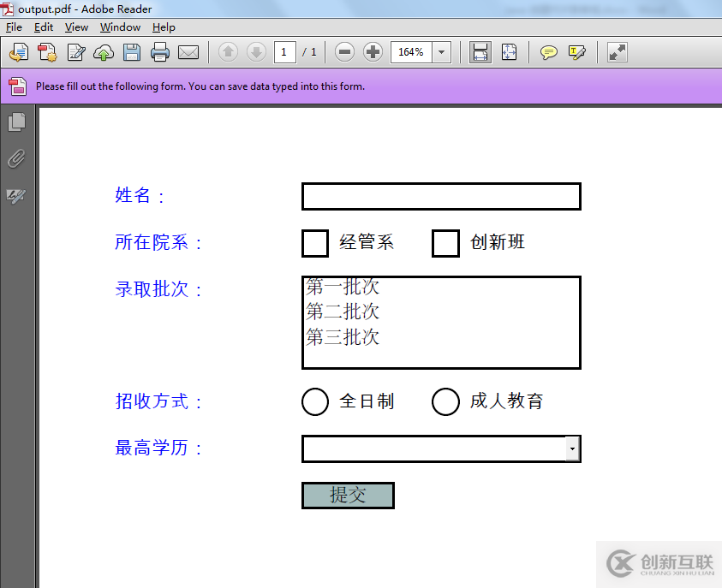This screenshot has height=588, width=722.
Task: Send file by email envelope icon
Action: [x=188, y=52]
